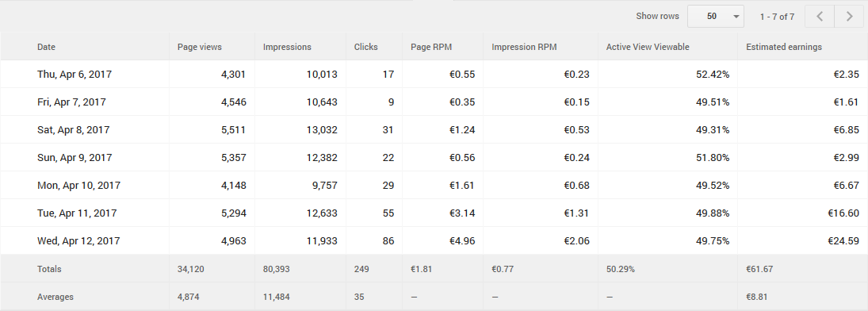Screen dimensions: 868x311
Task: Click the Totals row label
Action: coord(49,269)
